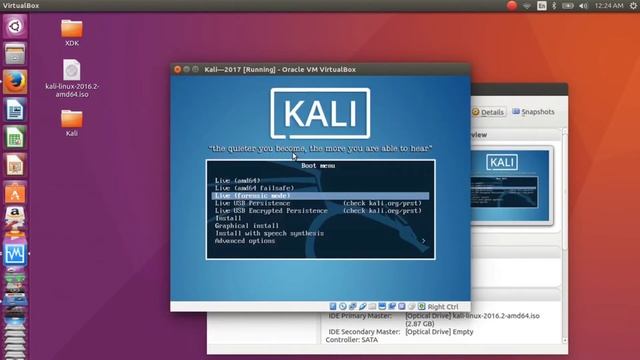Viewport: 640px width, 360px height.
Task: Open the system gear menu in top panel
Action: pyautogui.click(x=633, y=6)
